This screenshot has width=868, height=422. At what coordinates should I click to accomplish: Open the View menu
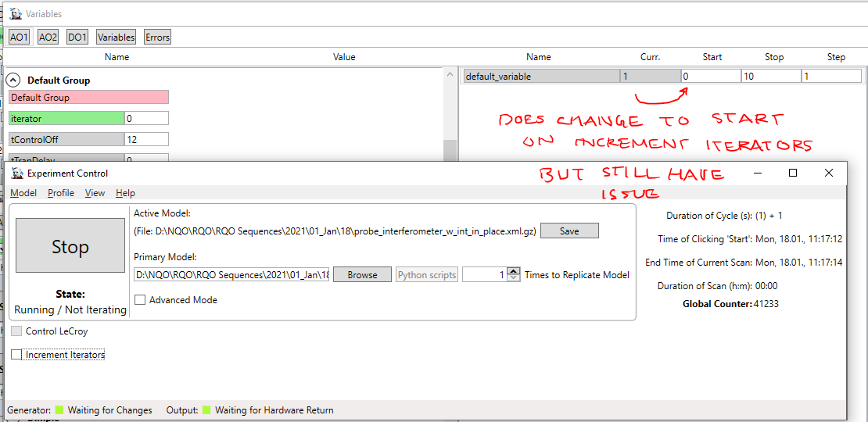click(x=95, y=193)
